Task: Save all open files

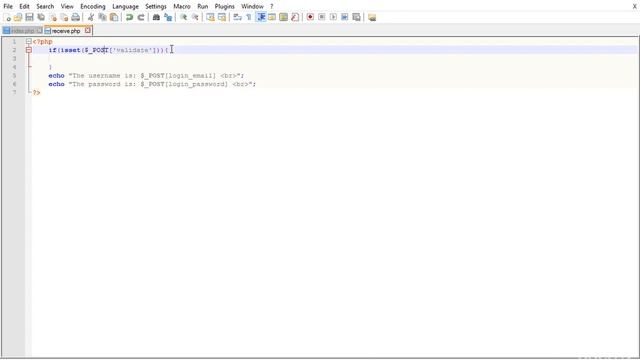Action: pos(41,17)
